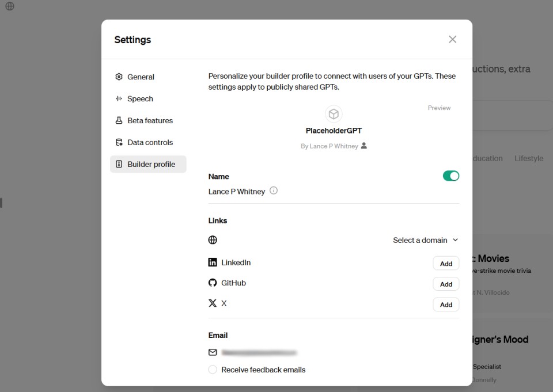The width and height of the screenshot is (553, 392).
Task: Close the Settings dialog
Action: tap(452, 39)
